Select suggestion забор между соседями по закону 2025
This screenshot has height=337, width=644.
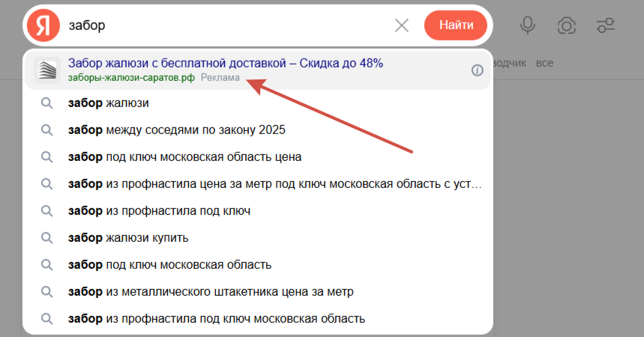(176, 130)
